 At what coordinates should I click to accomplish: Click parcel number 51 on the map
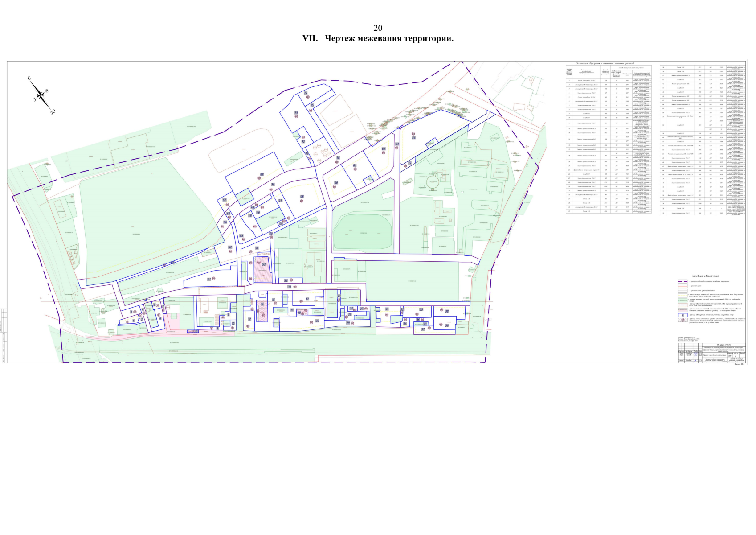257,248
